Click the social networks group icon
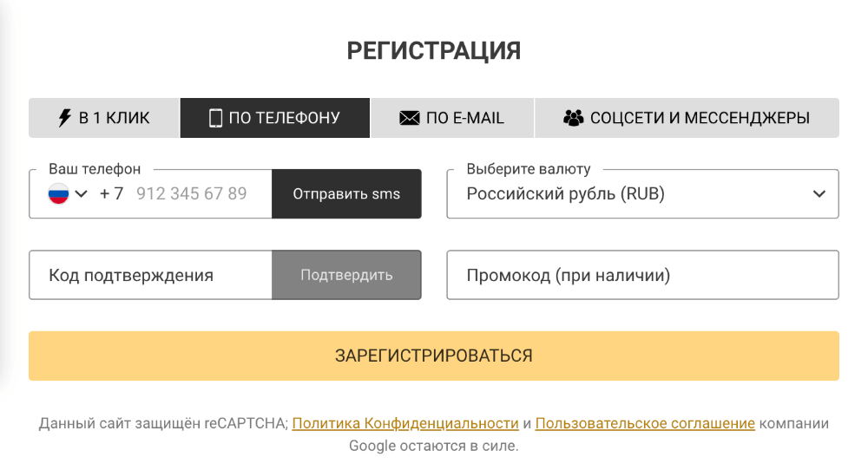Image resolution: width=868 pixels, height=470 pixels. point(573,118)
